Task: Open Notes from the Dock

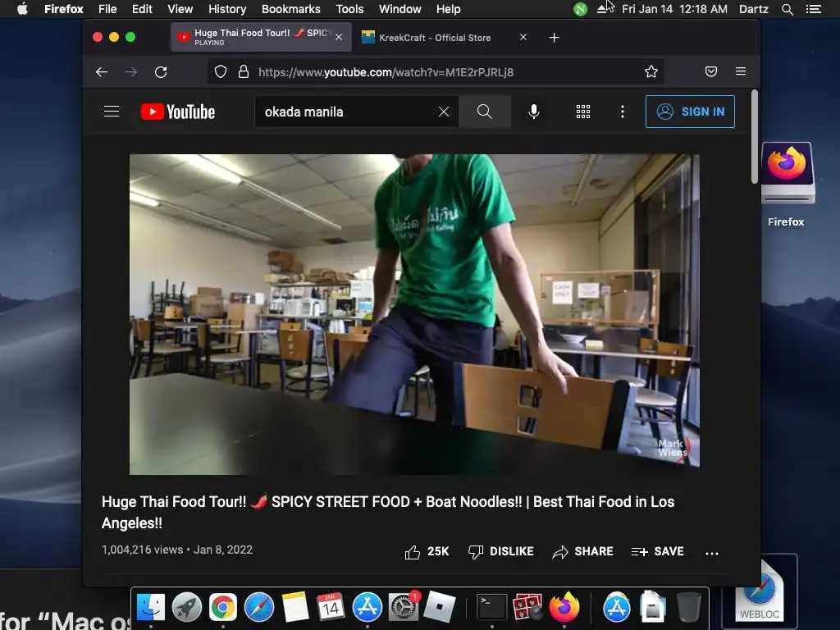Action: point(294,608)
